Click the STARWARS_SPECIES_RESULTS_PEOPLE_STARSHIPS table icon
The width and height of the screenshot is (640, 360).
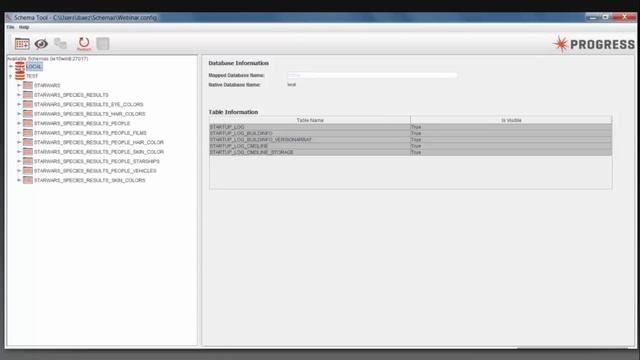(x=28, y=161)
